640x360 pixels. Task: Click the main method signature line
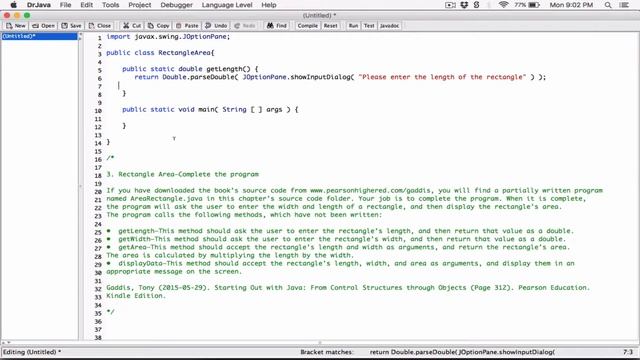click(210, 109)
